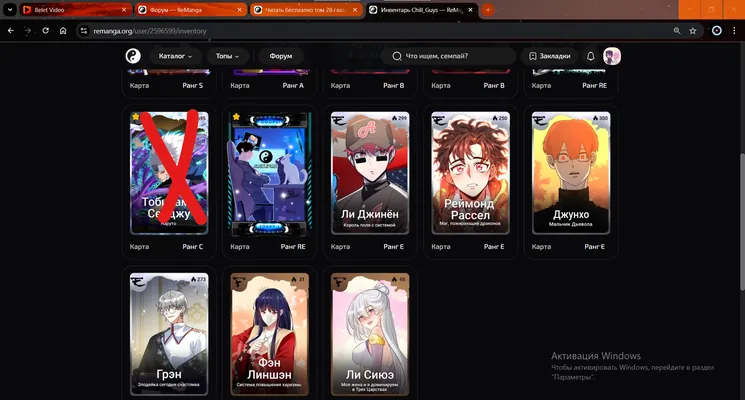Switch to the Форум — ReManga tab
745x400 pixels.
pyautogui.click(x=191, y=10)
